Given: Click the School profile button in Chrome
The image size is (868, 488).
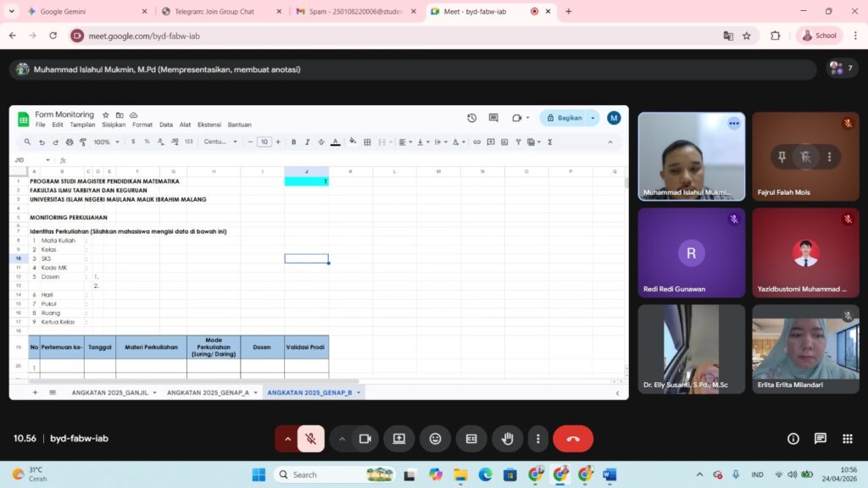Looking at the screenshot, I should point(819,36).
